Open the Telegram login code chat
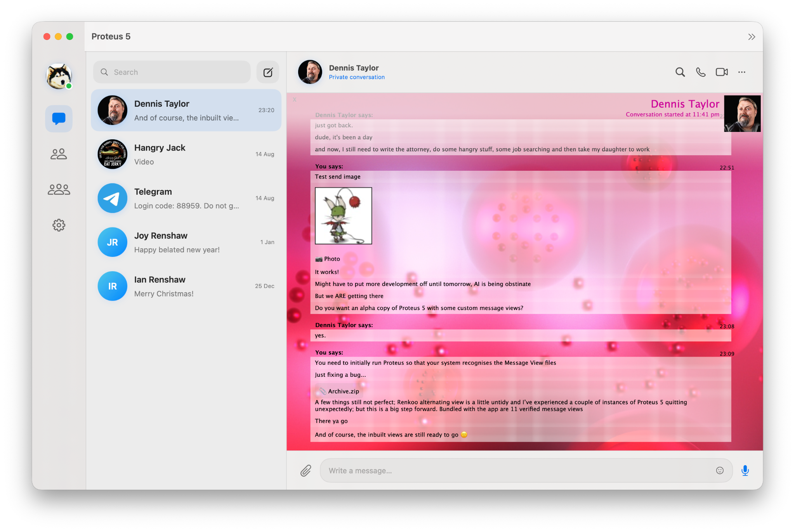The image size is (795, 532). point(186,198)
